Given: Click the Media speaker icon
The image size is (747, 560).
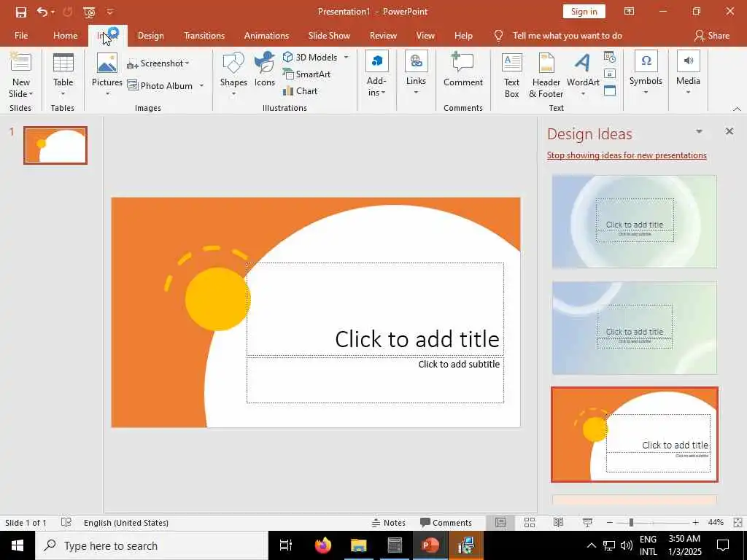Looking at the screenshot, I should 689,61.
